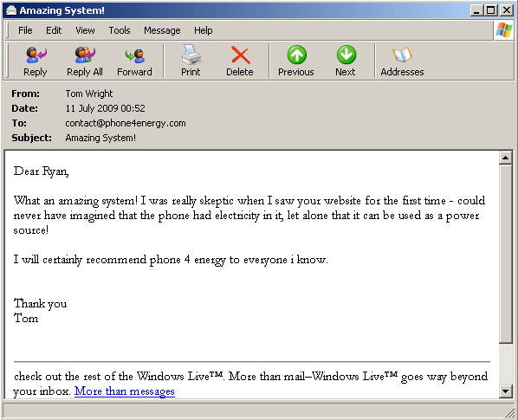This screenshot has height=420, width=518.
Task: Click the scrollbar down arrow in the message body
Action: point(506,391)
